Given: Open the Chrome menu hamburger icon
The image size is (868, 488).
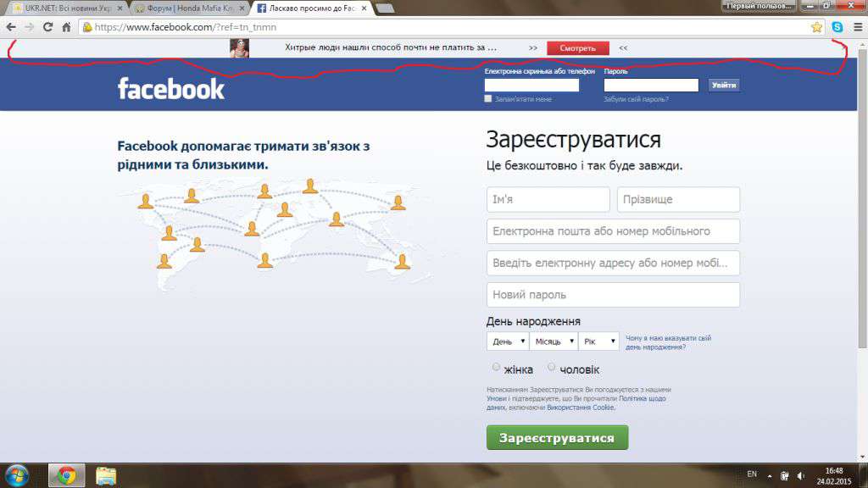Looking at the screenshot, I should [858, 27].
